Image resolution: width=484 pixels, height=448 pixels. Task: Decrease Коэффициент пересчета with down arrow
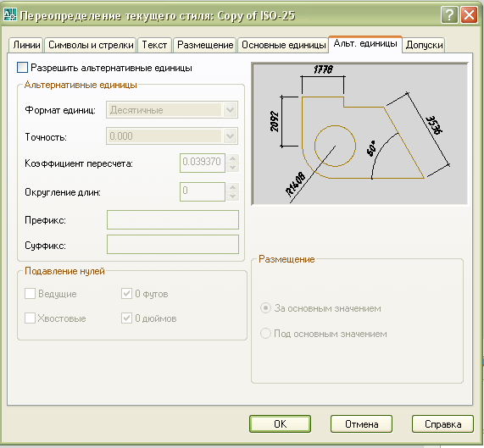[x=233, y=168]
